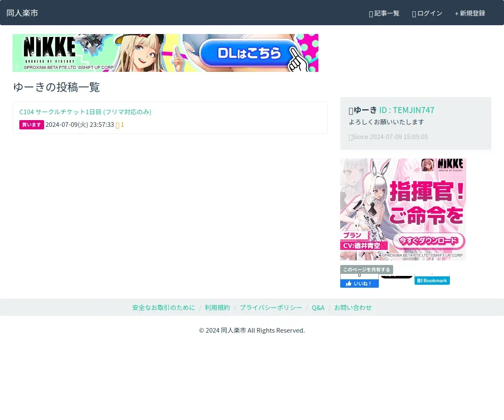Select the 買います tag badge
Image resolution: width=504 pixels, height=420 pixels.
31,125
